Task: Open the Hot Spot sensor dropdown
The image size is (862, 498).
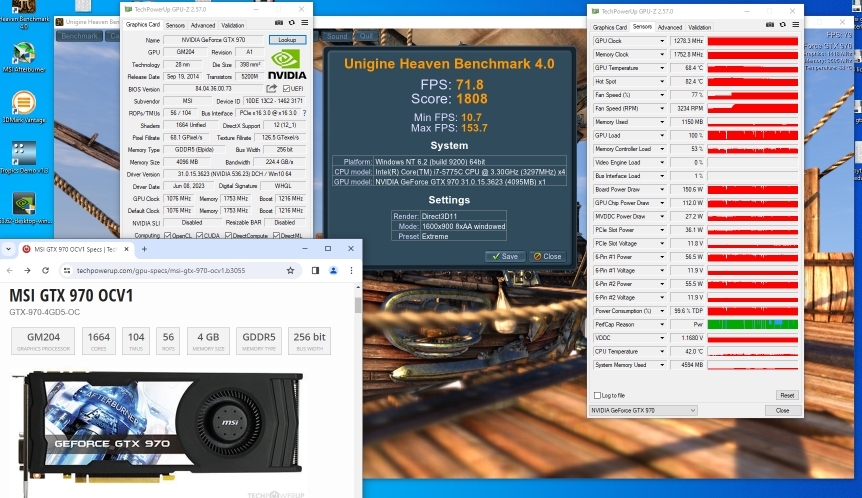Action: tap(662, 81)
